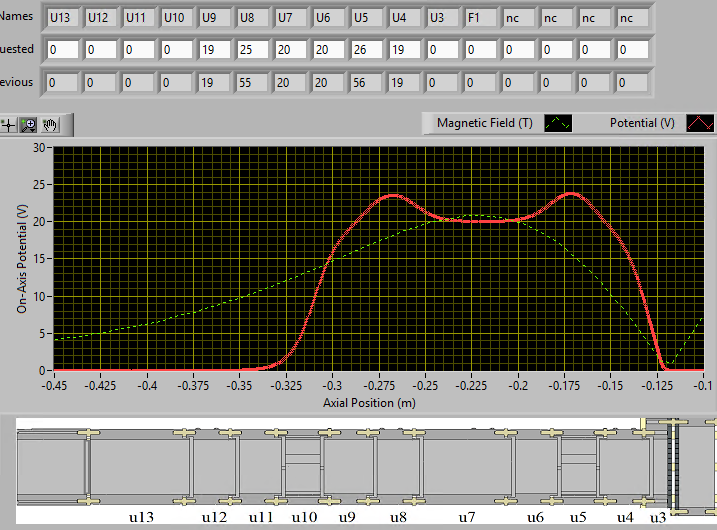
Task: Click electrode label u3 in diagram
Action: point(658,518)
